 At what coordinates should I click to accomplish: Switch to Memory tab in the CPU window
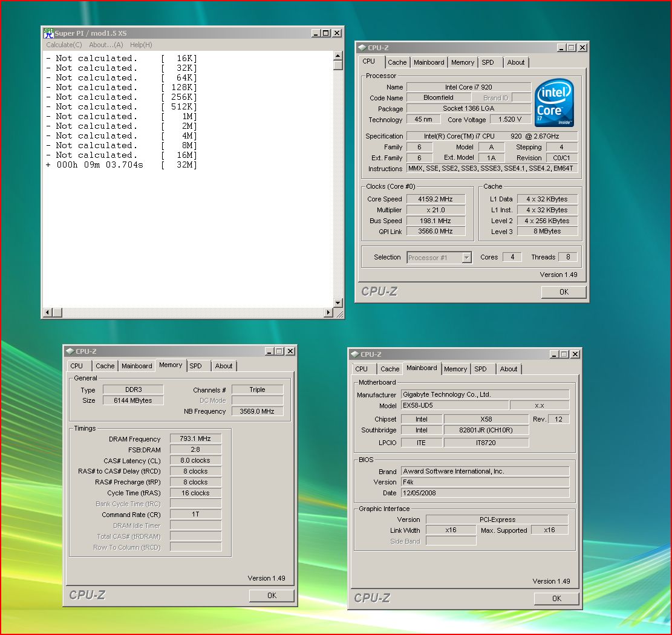coord(463,62)
